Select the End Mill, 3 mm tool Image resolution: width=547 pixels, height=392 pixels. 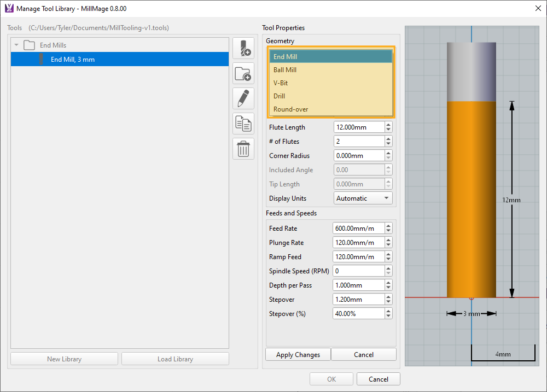click(x=73, y=60)
